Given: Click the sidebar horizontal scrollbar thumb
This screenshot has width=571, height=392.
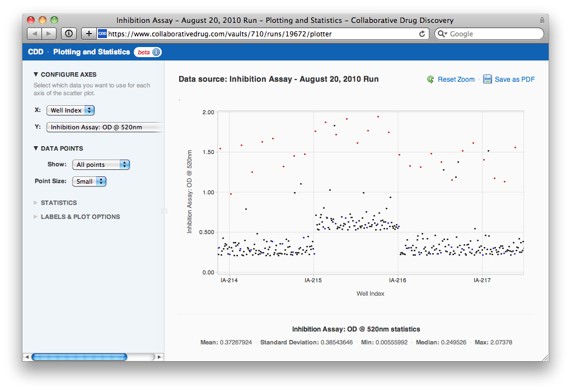Looking at the screenshot, I should coord(79,357).
